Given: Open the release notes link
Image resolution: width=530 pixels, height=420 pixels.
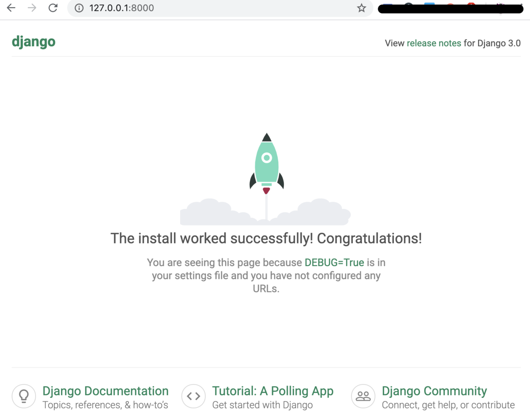Looking at the screenshot, I should pos(434,43).
